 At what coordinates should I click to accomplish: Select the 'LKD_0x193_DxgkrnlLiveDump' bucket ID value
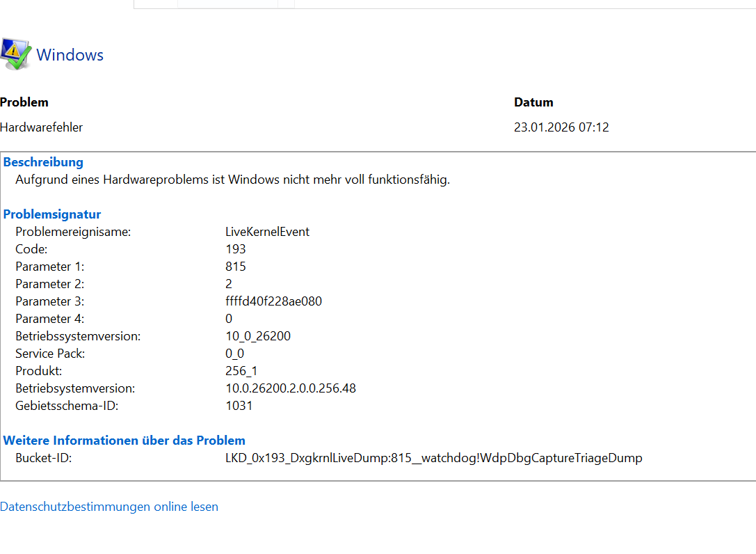pyautogui.click(x=434, y=457)
